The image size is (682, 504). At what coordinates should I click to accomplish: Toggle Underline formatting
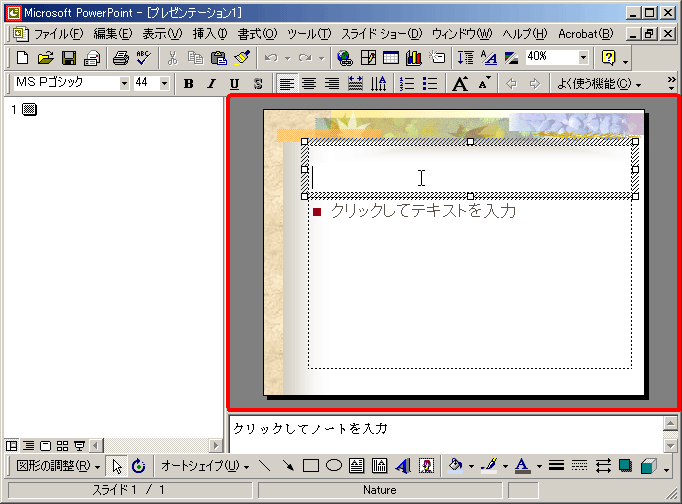tap(234, 83)
